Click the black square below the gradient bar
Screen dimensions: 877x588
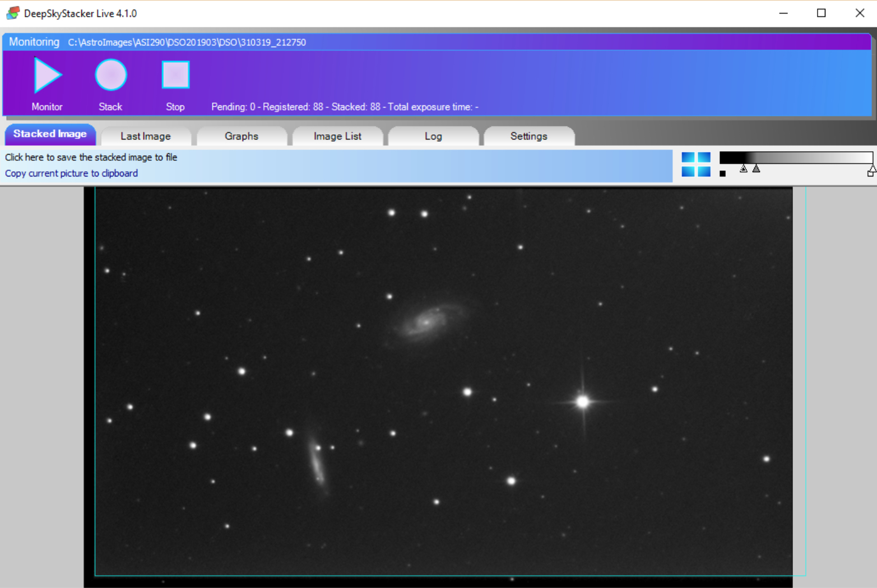pos(723,174)
